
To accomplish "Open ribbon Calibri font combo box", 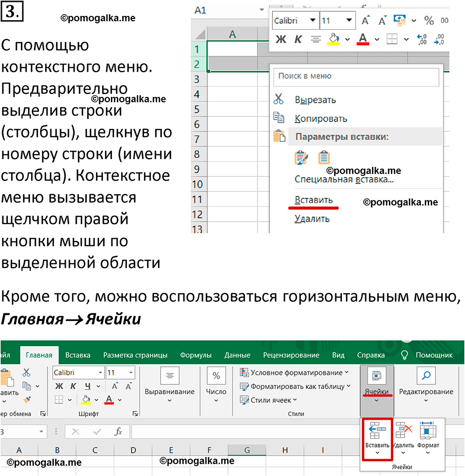I will click(78, 372).
